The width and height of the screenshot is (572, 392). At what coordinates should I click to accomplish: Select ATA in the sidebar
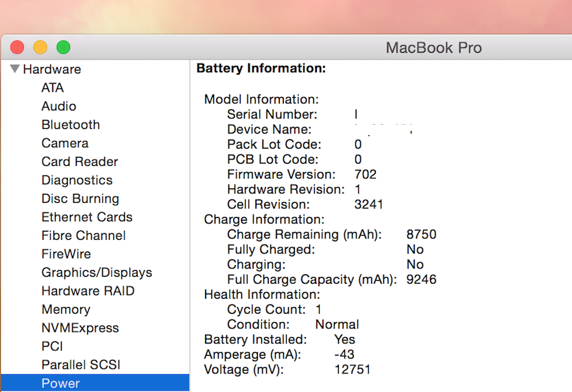click(53, 88)
